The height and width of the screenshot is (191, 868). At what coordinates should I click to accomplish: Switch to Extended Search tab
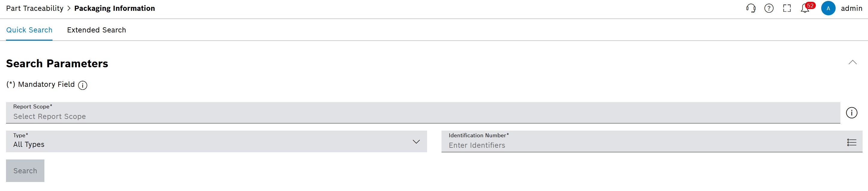click(x=96, y=30)
